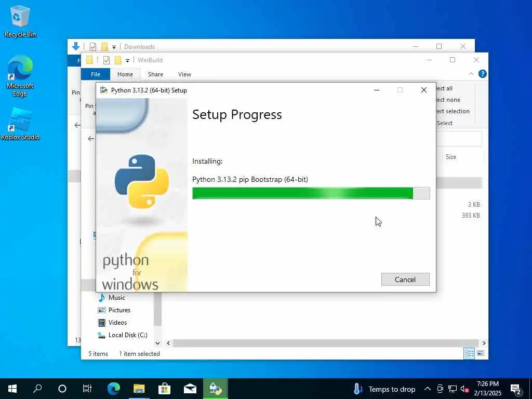
Task: Open taskbar Search magnifier
Action: [x=37, y=389]
